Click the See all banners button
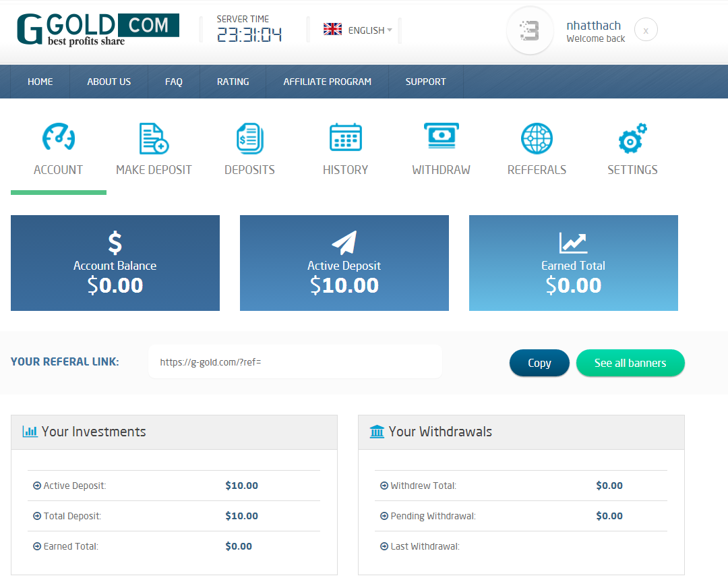 (x=630, y=363)
